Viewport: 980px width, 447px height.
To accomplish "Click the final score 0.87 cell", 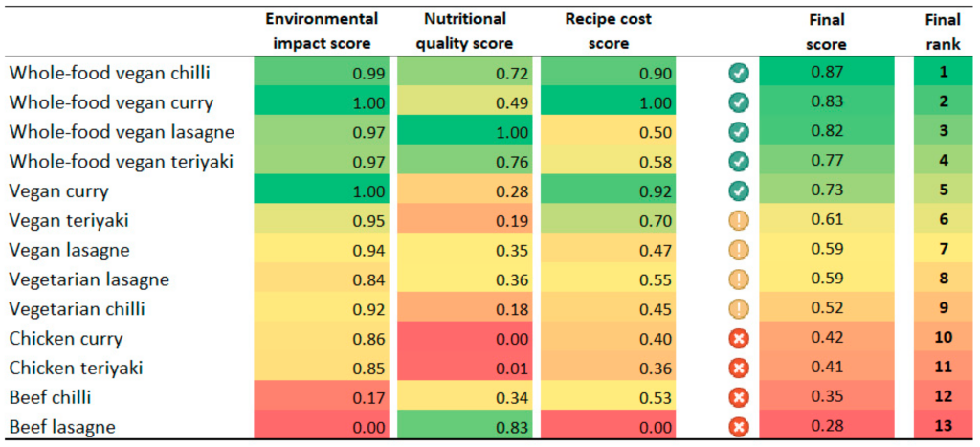I will 827,73.
